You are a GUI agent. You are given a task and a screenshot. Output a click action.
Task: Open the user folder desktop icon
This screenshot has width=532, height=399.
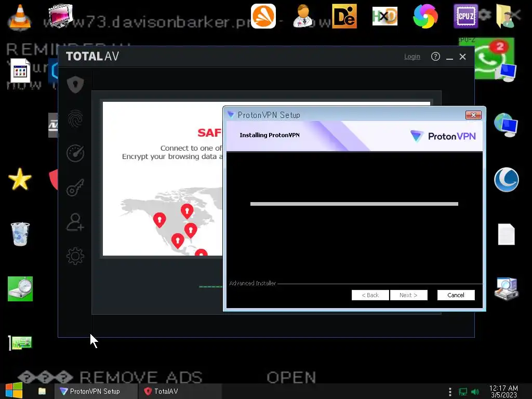tap(506, 16)
